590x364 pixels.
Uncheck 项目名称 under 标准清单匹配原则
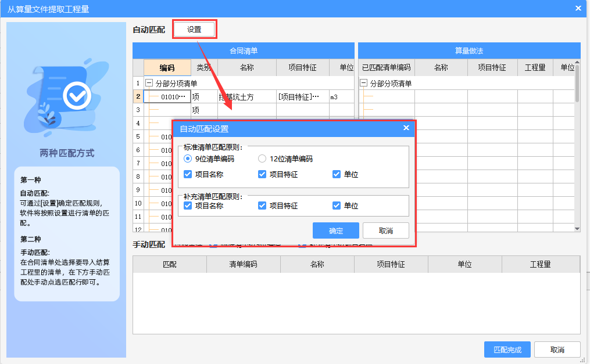tap(188, 174)
